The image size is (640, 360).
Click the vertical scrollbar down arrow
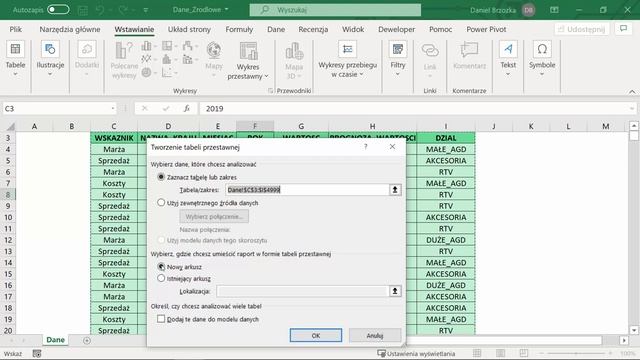[x=633, y=330]
